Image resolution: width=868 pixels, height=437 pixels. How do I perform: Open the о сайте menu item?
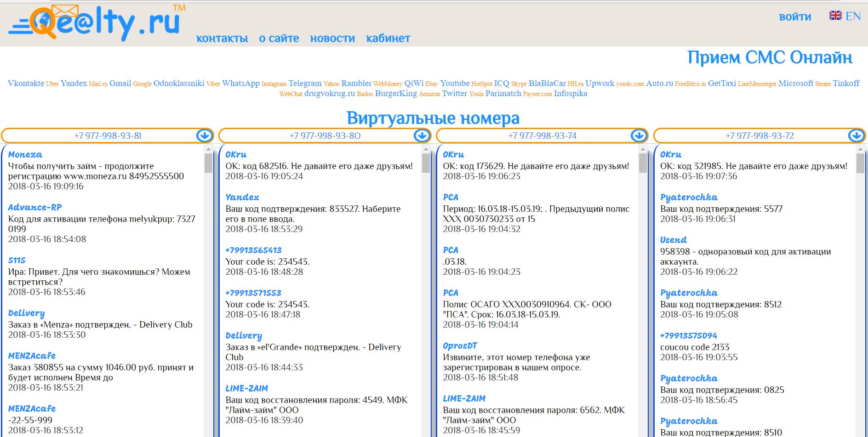pyautogui.click(x=279, y=38)
